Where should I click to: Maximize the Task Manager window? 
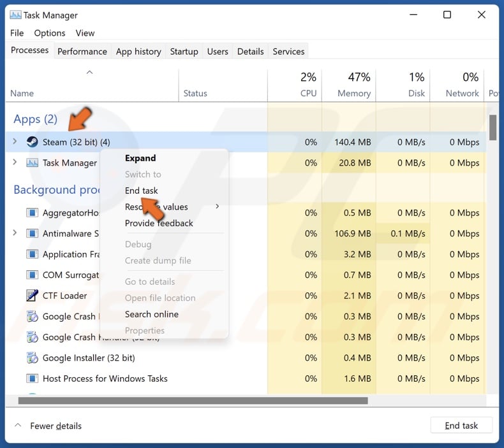[447, 15]
